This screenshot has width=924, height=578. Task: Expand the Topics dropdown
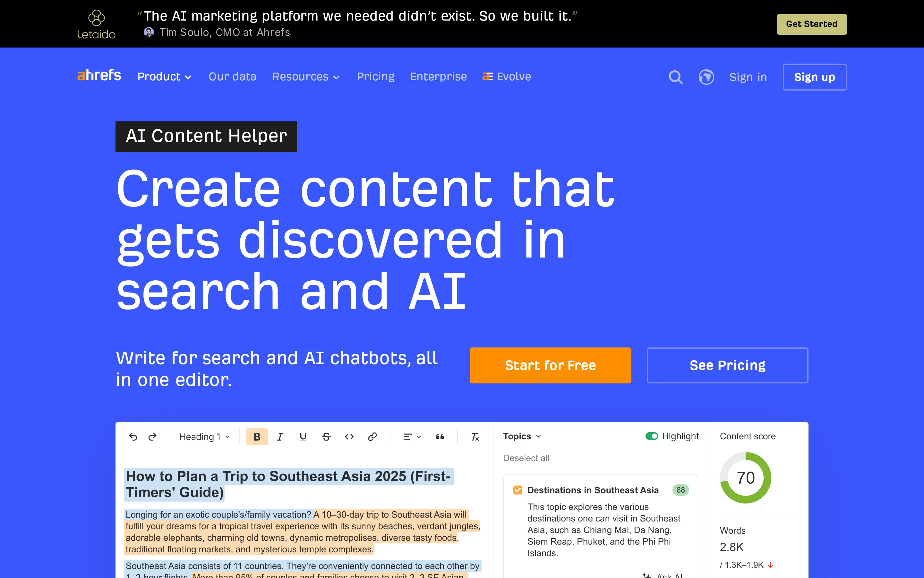[522, 436]
